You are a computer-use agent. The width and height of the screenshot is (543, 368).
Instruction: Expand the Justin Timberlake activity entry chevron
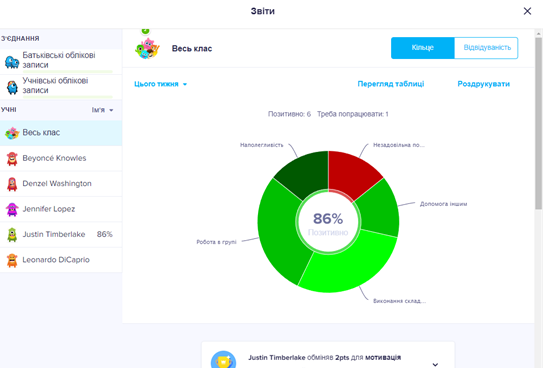435,364
